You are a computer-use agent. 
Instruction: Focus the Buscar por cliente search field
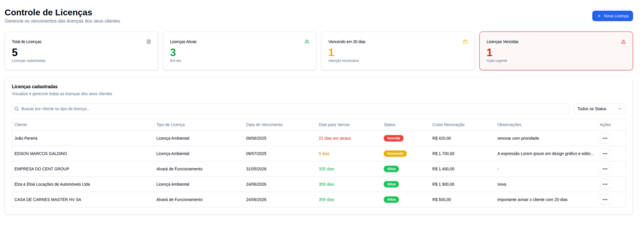[x=291, y=109]
